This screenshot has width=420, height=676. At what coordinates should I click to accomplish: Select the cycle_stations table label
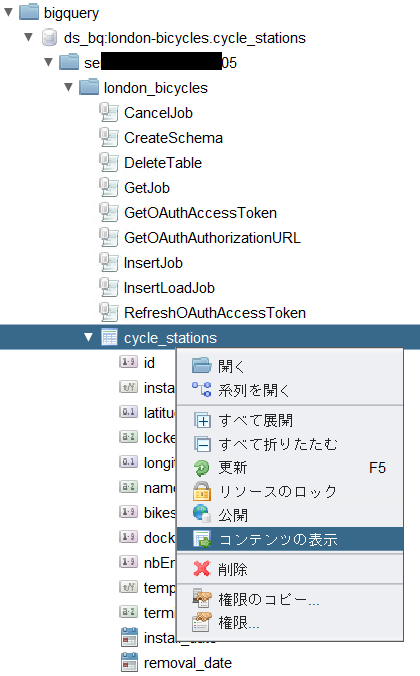pos(170,338)
